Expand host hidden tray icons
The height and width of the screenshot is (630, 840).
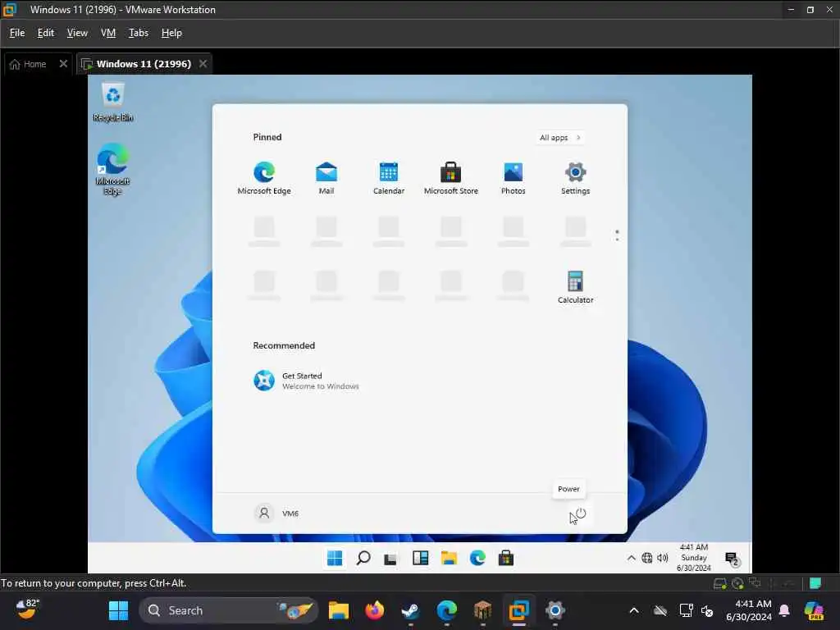coord(634,610)
